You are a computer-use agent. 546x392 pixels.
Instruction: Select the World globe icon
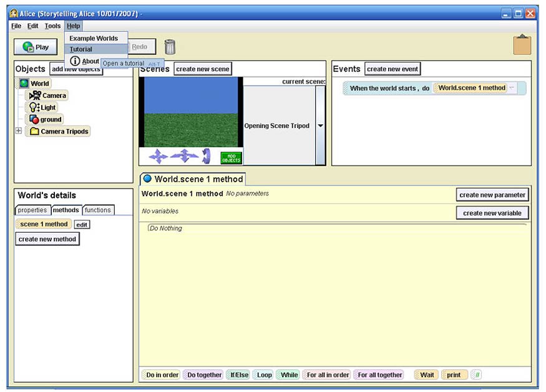point(24,83)
